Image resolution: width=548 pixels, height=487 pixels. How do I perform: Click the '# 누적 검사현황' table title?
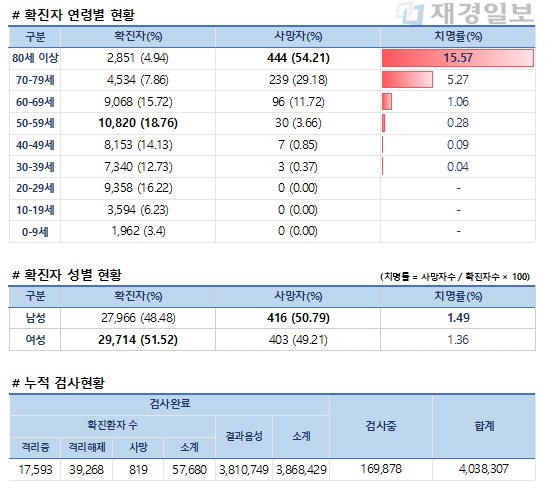click(x=58, y=383)
